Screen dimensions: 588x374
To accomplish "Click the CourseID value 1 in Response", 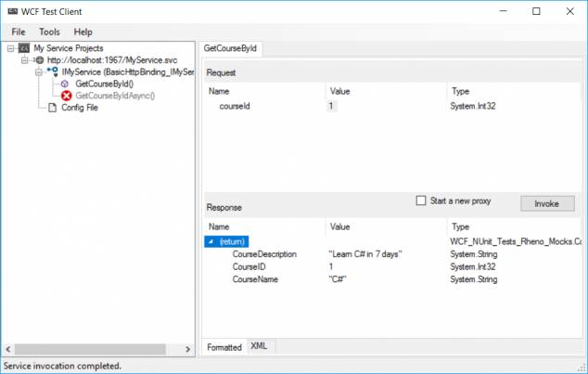I will point(331,266).
